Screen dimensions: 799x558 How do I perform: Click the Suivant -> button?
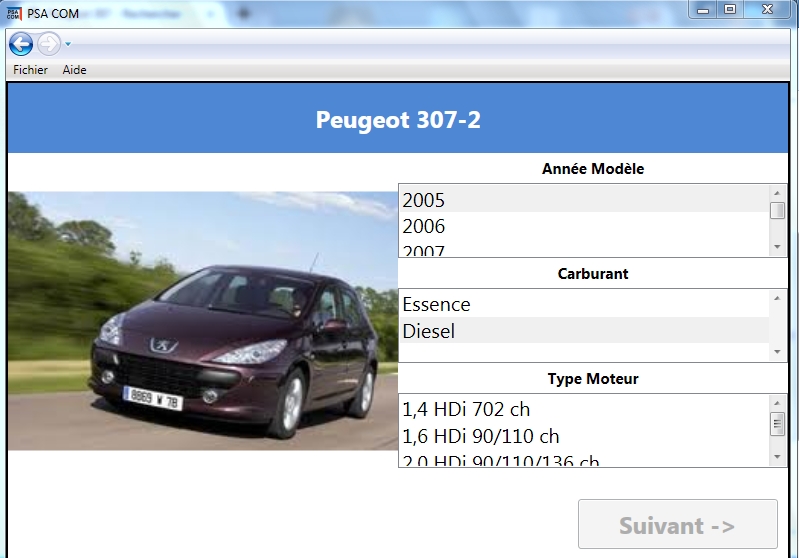(678, 524)
